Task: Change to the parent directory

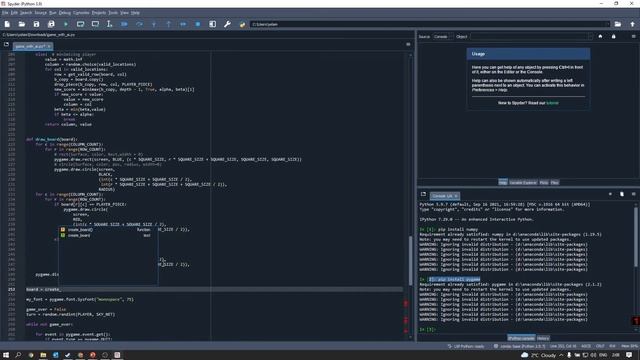Action: point(632,24)
